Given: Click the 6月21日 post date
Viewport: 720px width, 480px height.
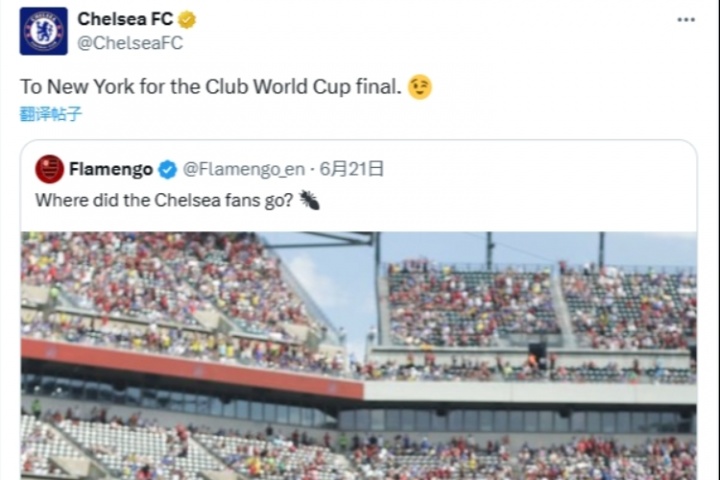Looking at the screenshot, I should (352, 169).
